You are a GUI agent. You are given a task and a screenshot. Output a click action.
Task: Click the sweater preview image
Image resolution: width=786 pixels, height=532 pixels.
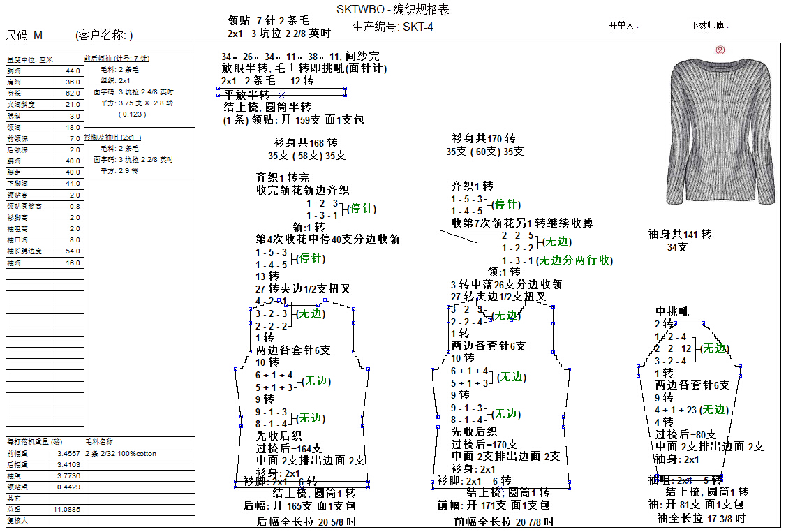(722, 131)
